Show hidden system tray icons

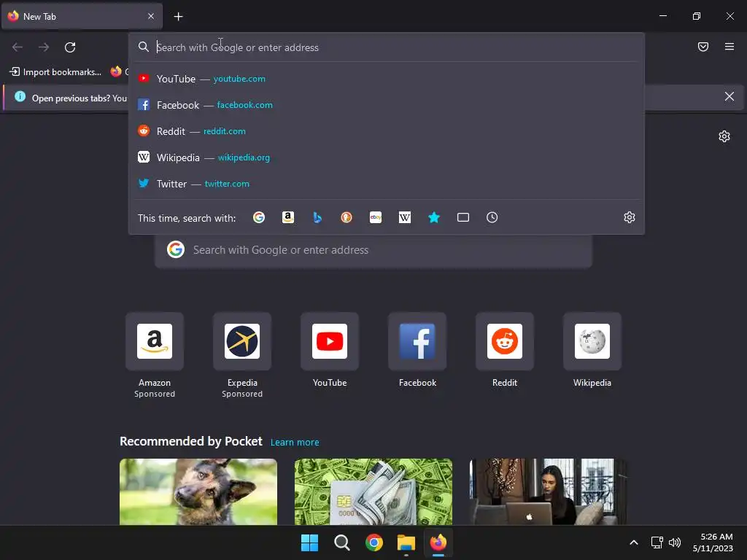point(634,542)
